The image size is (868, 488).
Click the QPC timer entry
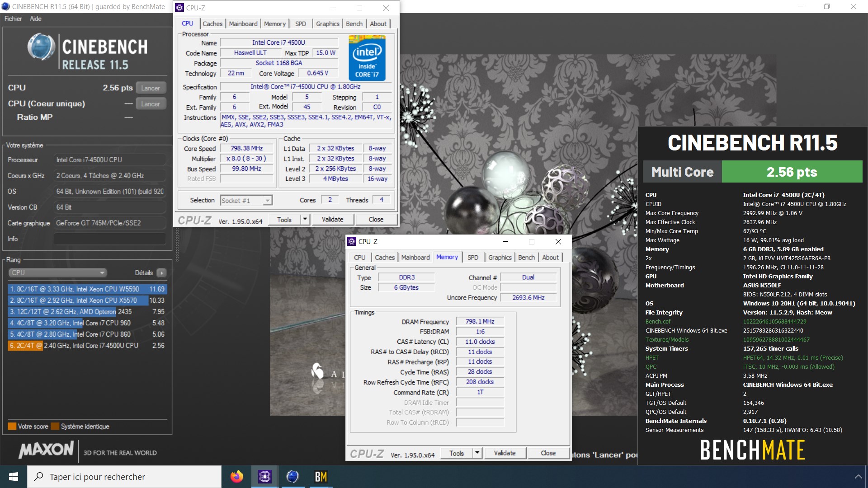point(651,366)
